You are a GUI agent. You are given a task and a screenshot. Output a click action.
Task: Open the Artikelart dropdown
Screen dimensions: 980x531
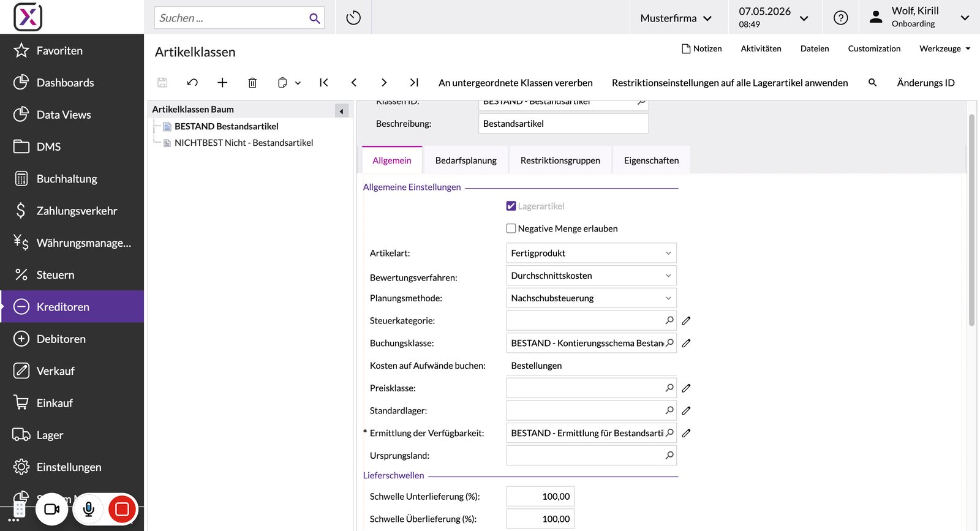[x=592, y=253]
